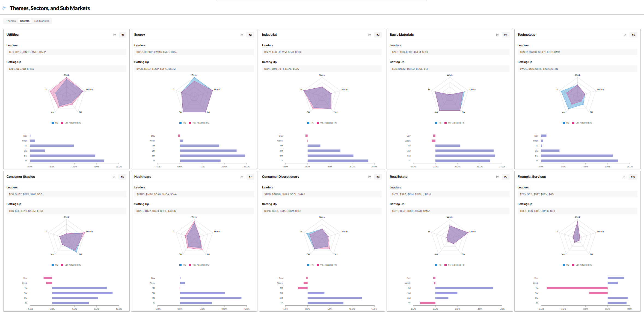Click the $SNDK ticker in Technology leaders
Screen dimensions: 644x313
(x=524, y=52)
